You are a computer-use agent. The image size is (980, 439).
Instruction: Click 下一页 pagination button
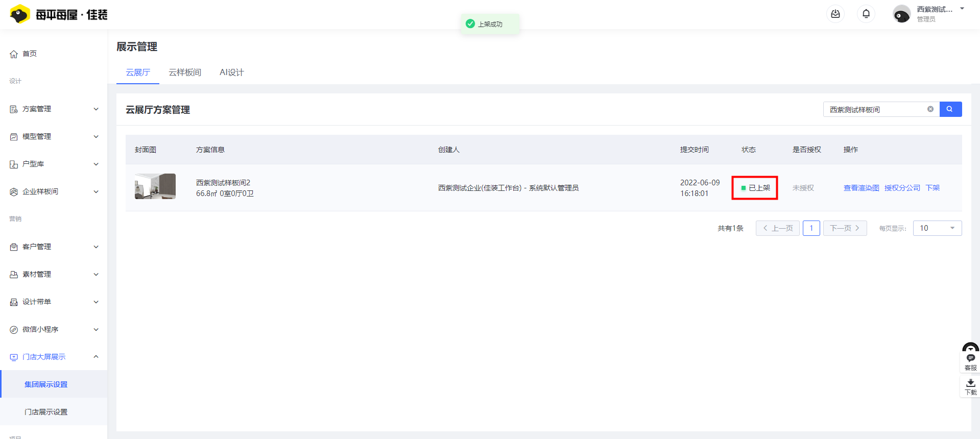(x=845, y=228)
